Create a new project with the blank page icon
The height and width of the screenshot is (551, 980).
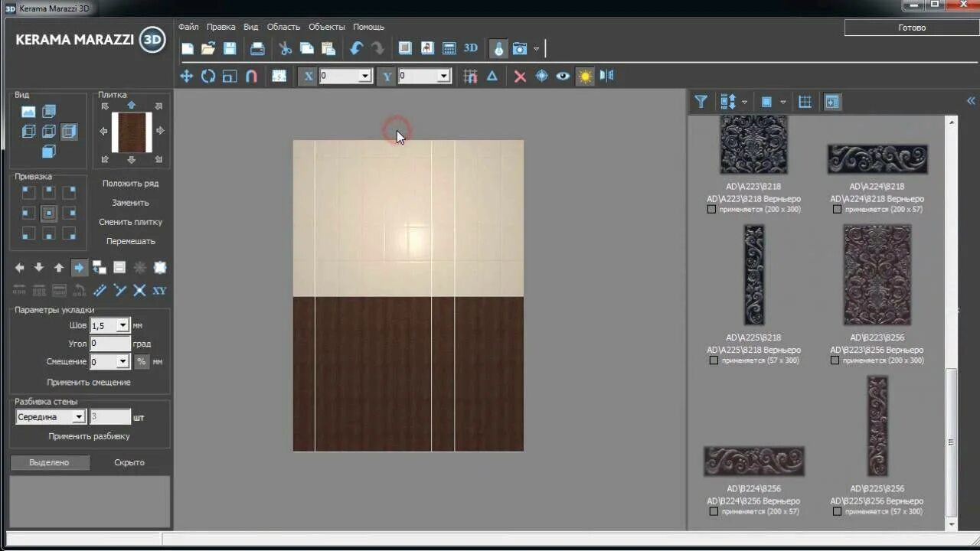188,48
